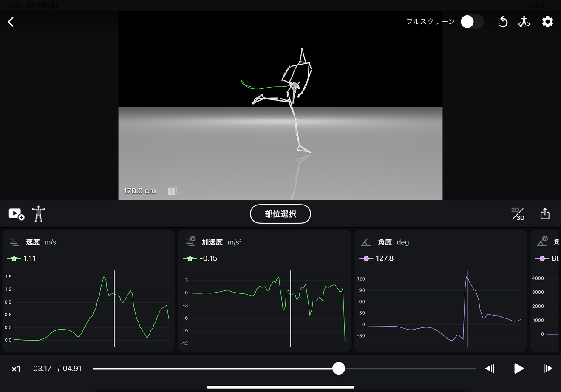Image resolution: width=561 pixels, height=392 pixels.
Task: Open the body skeleton figure icon
Action: tap(39, 214)
